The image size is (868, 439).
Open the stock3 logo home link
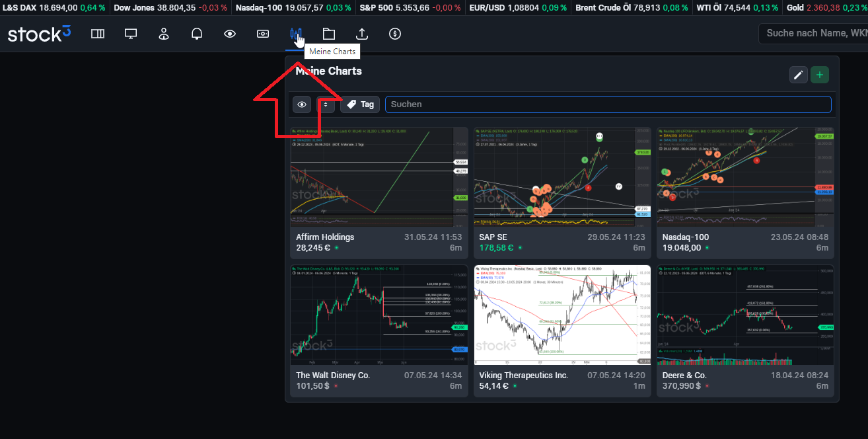coord(39,34)
